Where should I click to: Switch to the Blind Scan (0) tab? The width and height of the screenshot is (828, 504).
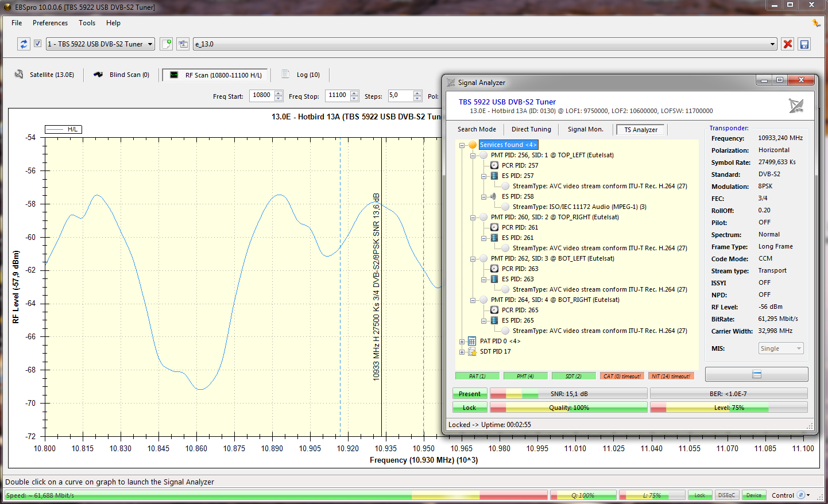coord(122,75)
